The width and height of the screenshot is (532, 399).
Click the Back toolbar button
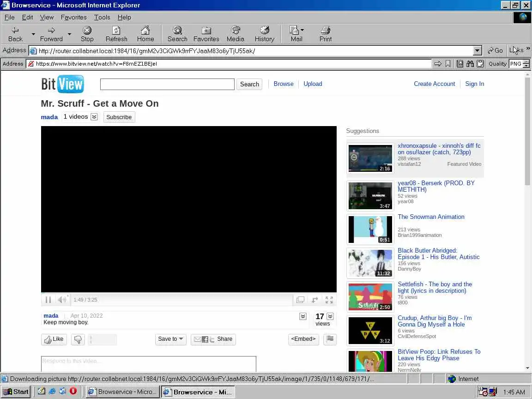point(15,34)
